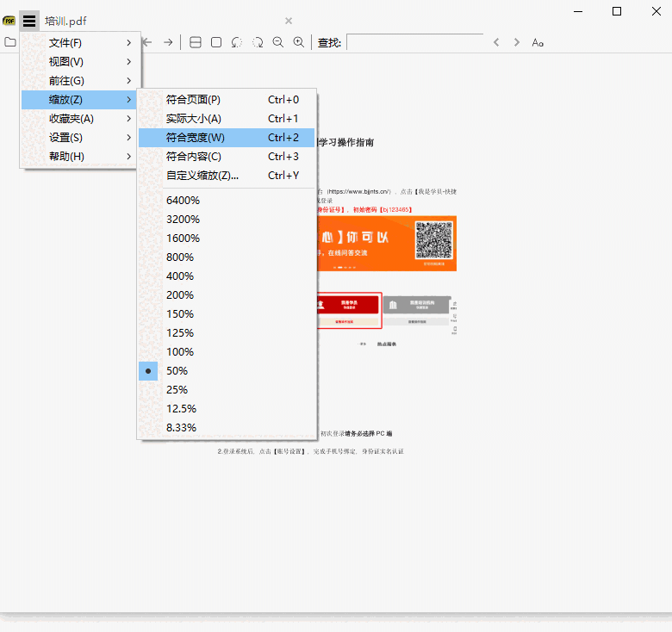Click the find next arrow icon

pos(517,42)
